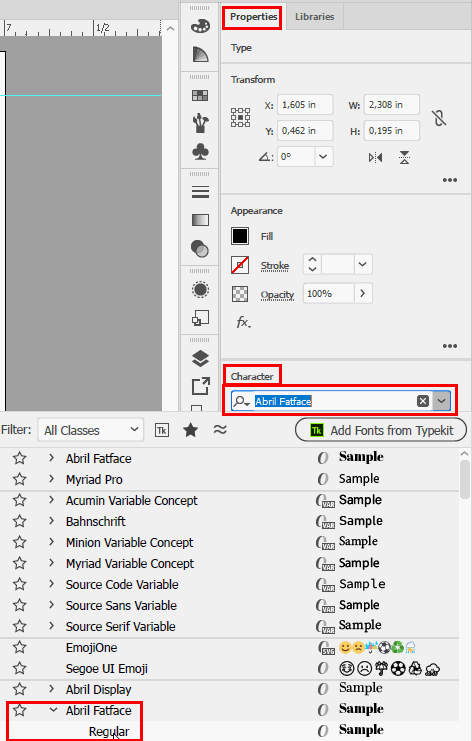Screen dimensions: 472x741
Task: Toggle constrain width and height proportions
Action: coord(439,118)
